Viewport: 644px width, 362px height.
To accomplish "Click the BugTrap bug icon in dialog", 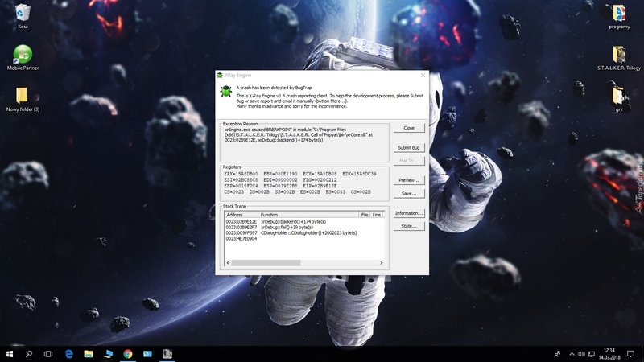I will 226,91.
